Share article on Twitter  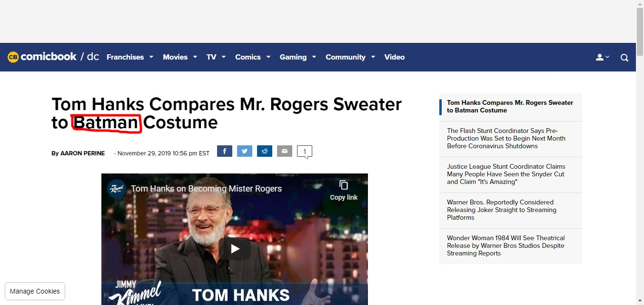pyautogui.click(x=245, y=151)
